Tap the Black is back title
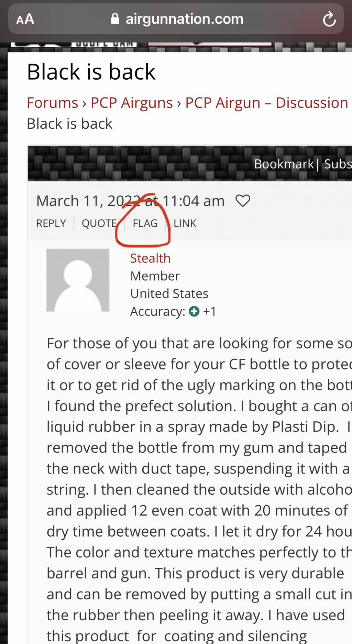The width and height of the screenshot is (352, 644). (91, 72)
